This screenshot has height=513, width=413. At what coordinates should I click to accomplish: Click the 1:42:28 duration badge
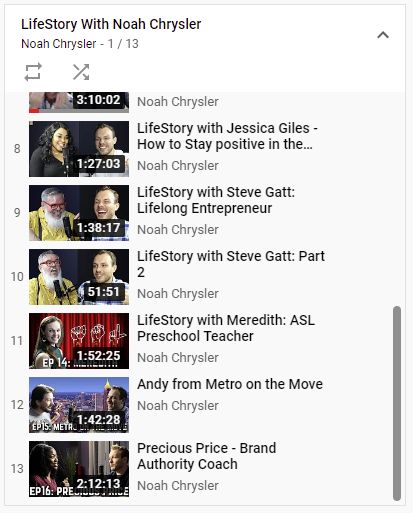99,420
